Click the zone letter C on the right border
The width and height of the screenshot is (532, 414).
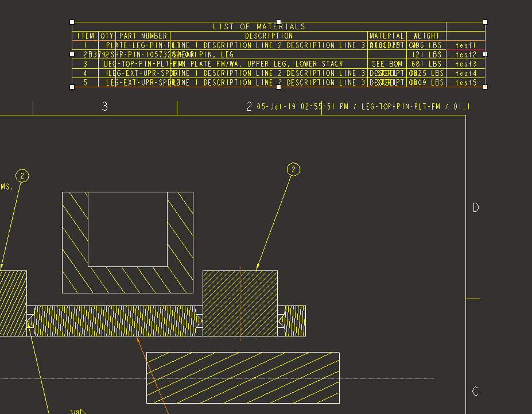(x=475, y=392)
